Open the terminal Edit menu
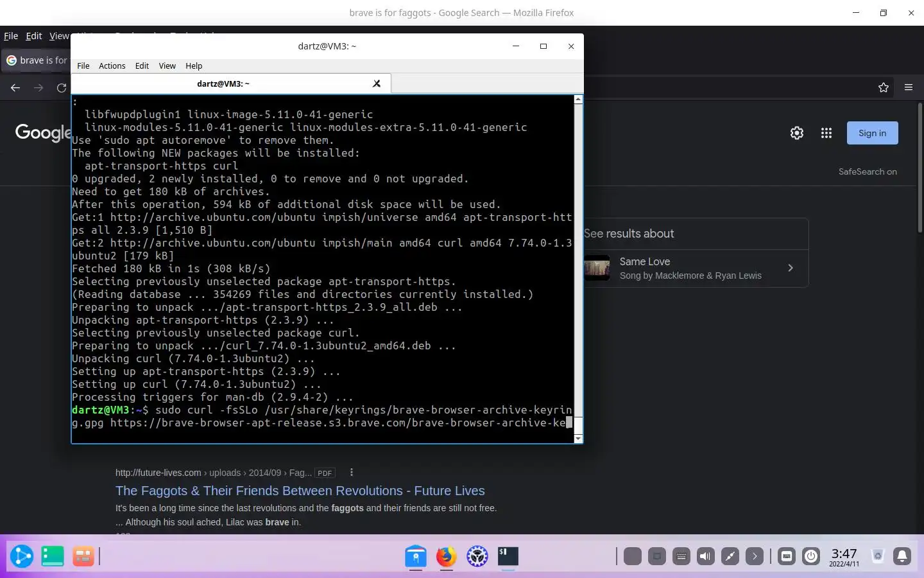This screenshot has height=578, width=924. (x=142, y=66)
